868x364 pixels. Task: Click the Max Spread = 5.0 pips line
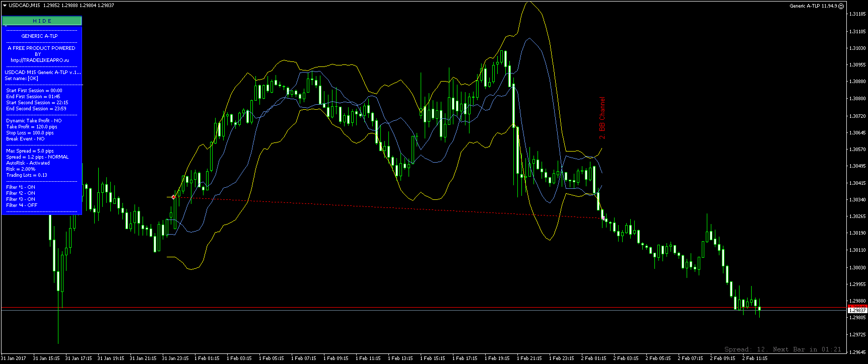tap(30, 151)
